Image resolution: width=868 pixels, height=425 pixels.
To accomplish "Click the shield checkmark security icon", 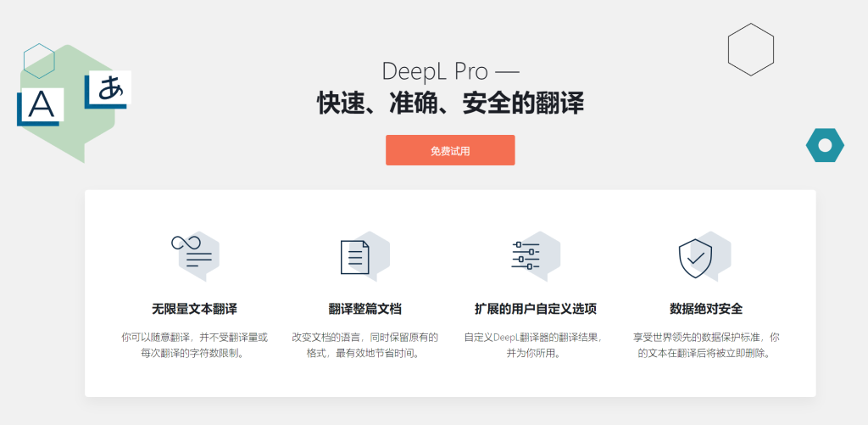I will [695, 256].
